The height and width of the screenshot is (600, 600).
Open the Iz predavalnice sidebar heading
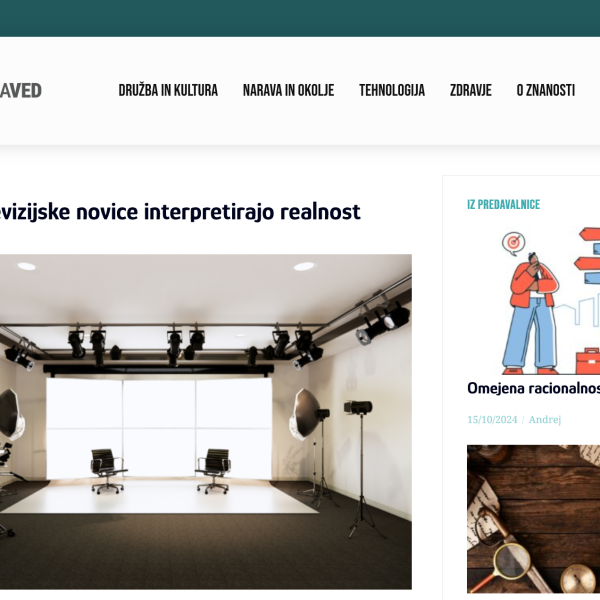(x=503, y=204)
